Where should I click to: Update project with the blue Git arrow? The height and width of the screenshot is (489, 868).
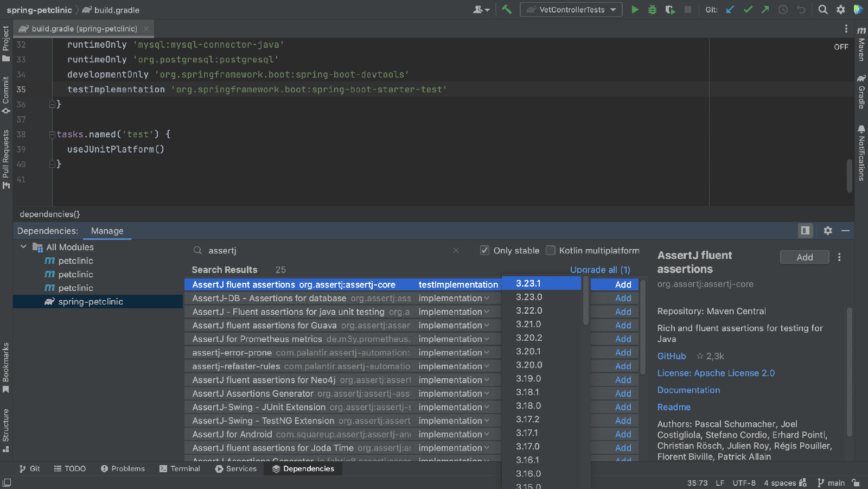pyautogui.click(x=730, y=9)
